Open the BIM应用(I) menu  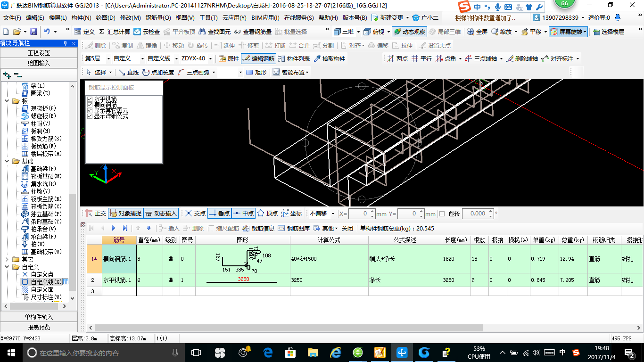point(265,18)
